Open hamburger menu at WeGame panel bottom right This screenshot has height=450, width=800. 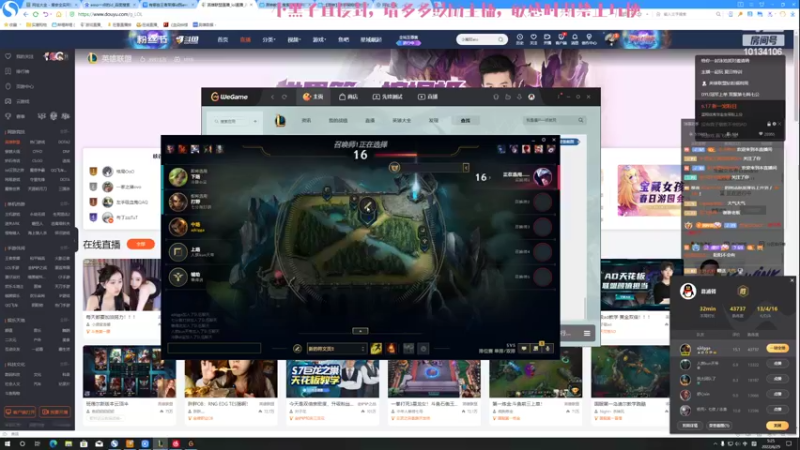[x=587, y=333]
